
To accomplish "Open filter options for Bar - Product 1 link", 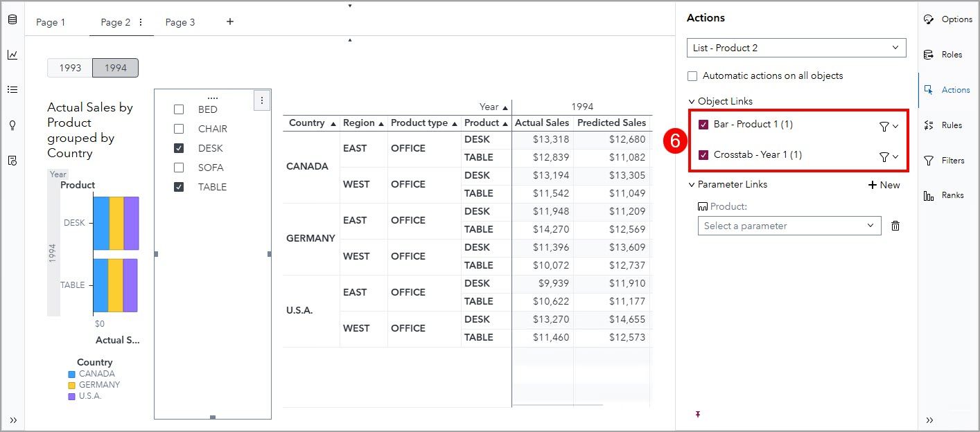I will 889,126.
